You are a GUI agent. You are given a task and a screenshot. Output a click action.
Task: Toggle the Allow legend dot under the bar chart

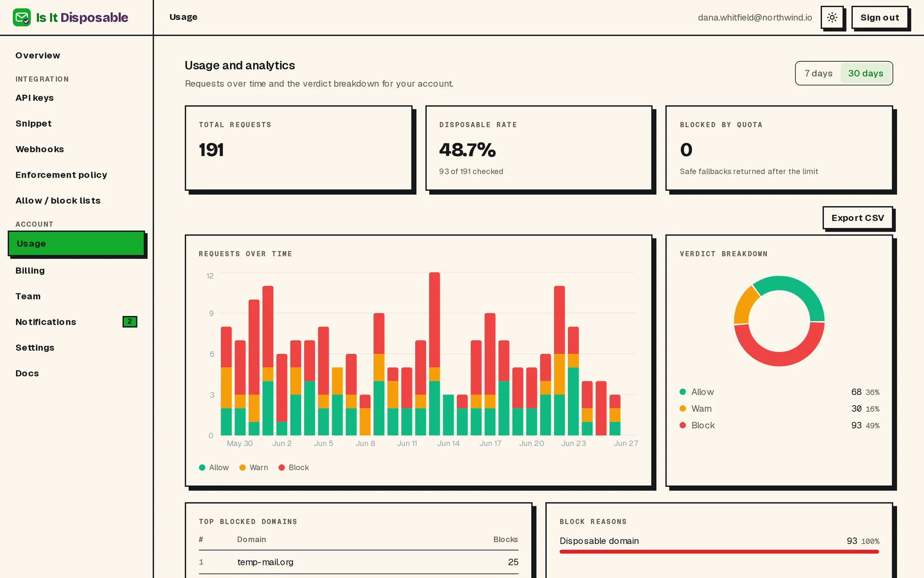pos(202,467)
